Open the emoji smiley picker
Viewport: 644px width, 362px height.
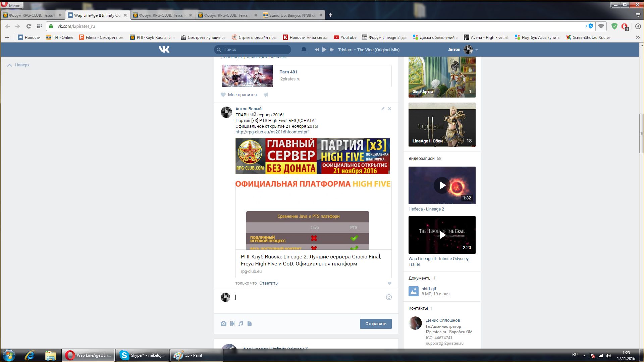pyautogui.click(x=389, y=297)
